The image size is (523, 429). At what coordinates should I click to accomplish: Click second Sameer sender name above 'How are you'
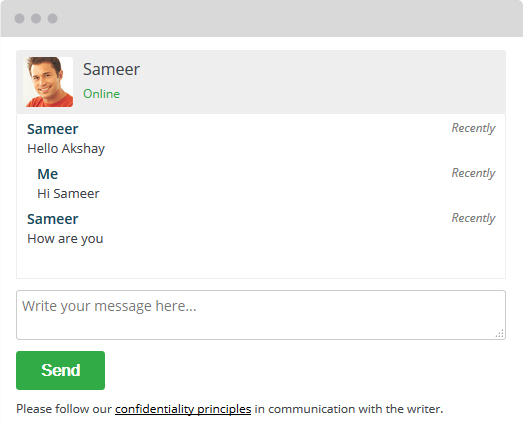53,219
